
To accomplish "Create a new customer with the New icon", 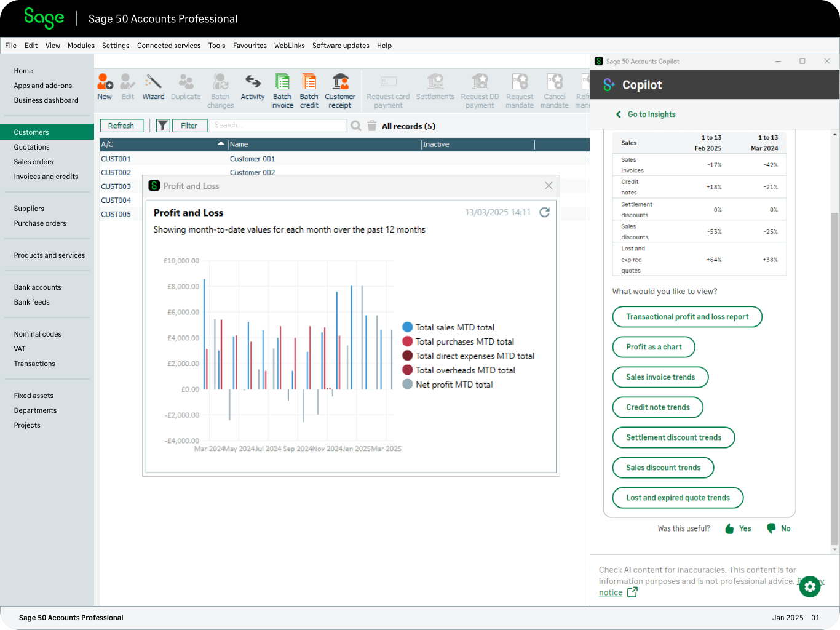I will click(x=105, y=86).
